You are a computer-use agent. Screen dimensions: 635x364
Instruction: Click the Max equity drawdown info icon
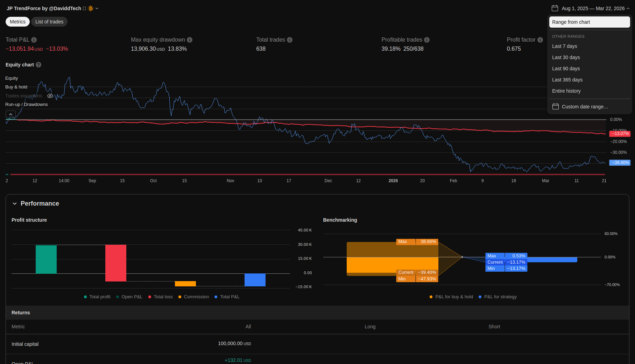click(x=190, y=40)
